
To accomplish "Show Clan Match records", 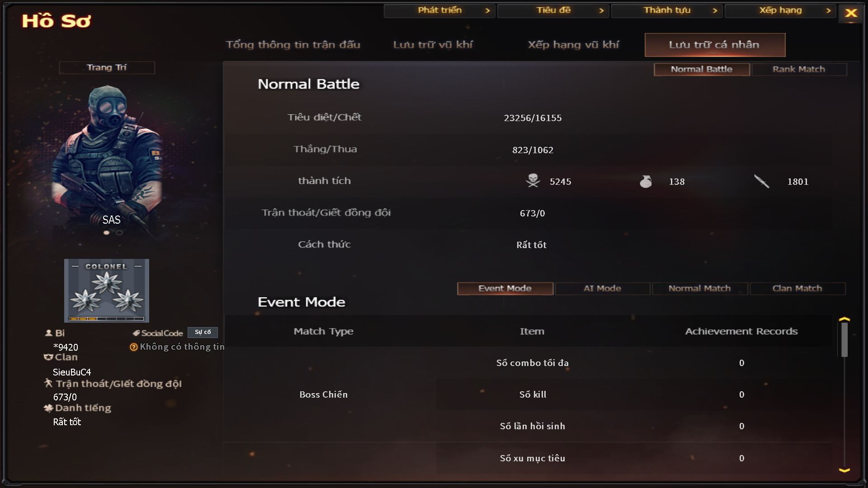I will tap(797, 288).
